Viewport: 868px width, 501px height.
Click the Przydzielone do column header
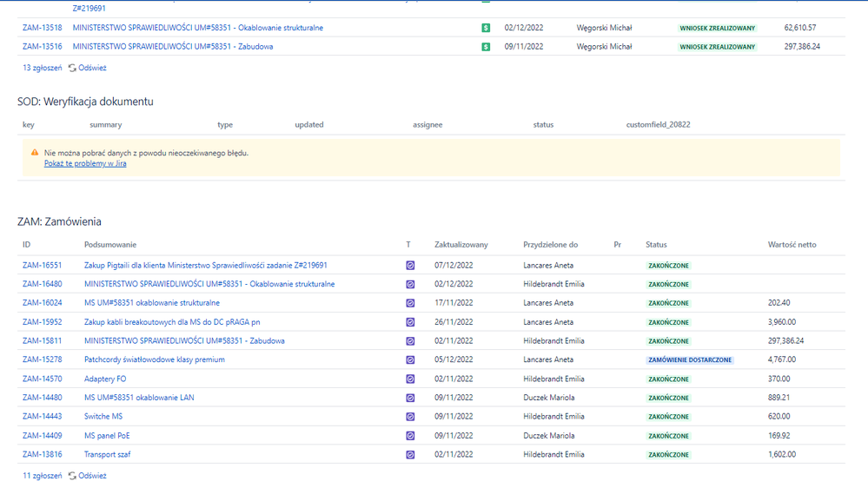tap(550, 245)
